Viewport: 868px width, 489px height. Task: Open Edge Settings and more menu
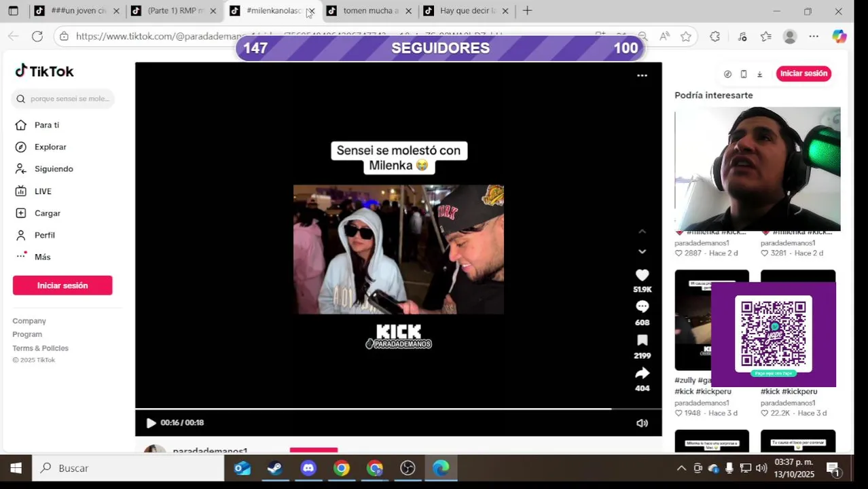click(814, 36)
